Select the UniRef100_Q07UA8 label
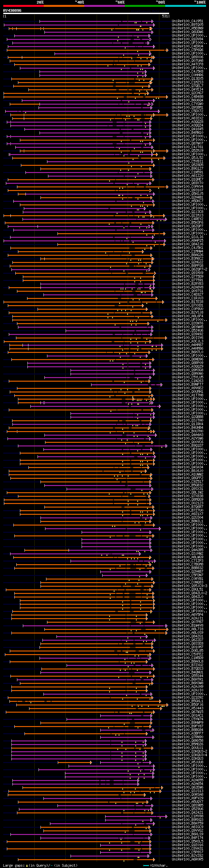The image size is (209, 868). pyautogui.click(x=187, y=61)
